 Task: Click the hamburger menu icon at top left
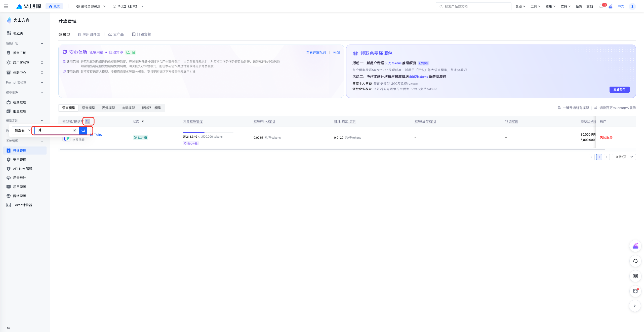6,6
